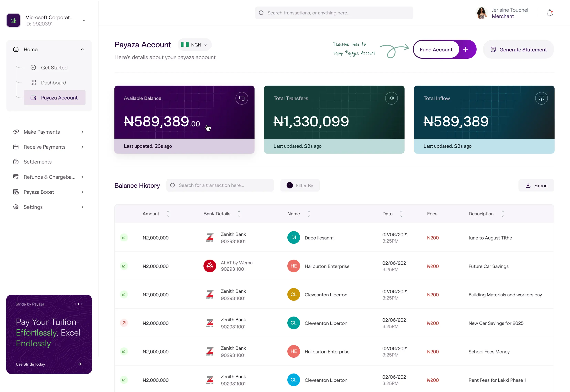The height and width of the screenshot is (392, 570).
Task: Click Use Stride today link
Action: [x=30, y=364]
